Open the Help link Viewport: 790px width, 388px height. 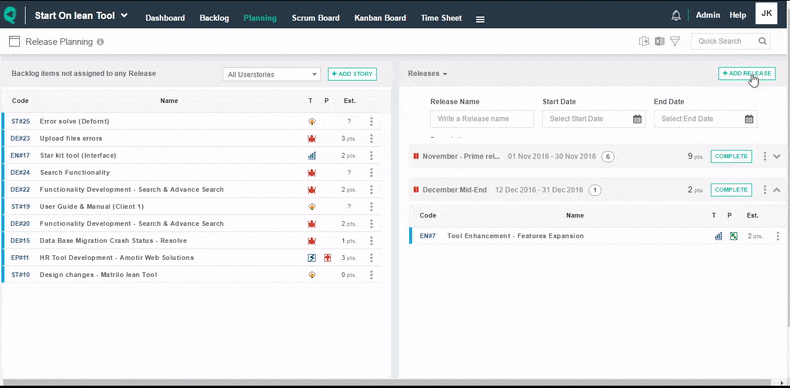[738, 15]
